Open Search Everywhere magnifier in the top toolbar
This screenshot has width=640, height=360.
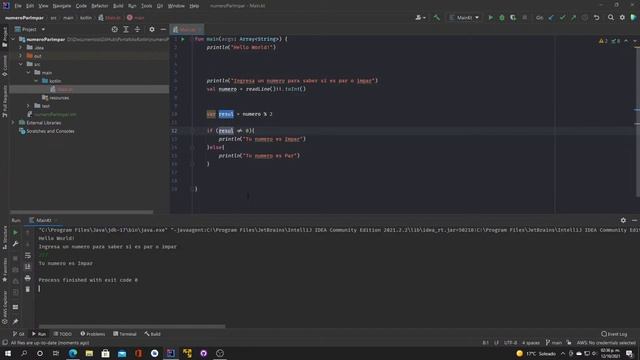coord(611,18)
